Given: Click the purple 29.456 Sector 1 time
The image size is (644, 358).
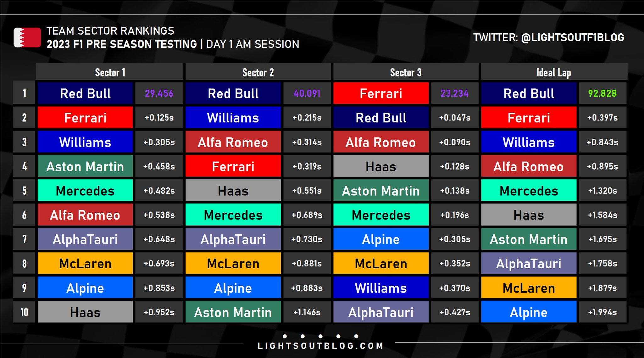Looking at the screenshot, I should pyautogui.click(x=159, y=93).
